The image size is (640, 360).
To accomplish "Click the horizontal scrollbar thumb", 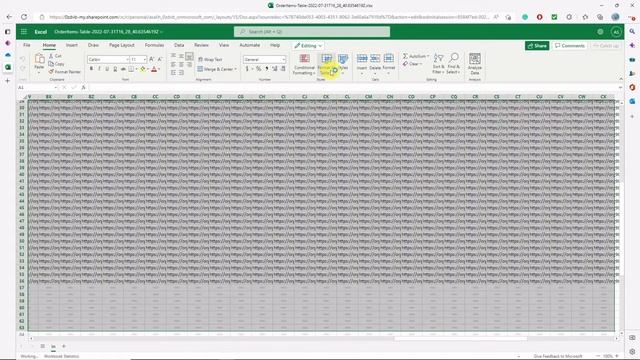I will coord(460,338).
